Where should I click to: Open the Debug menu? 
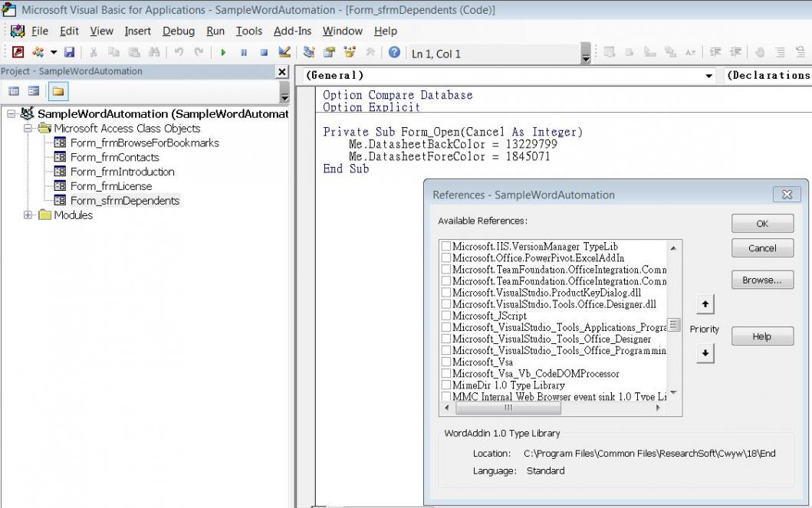click(179, 31)
